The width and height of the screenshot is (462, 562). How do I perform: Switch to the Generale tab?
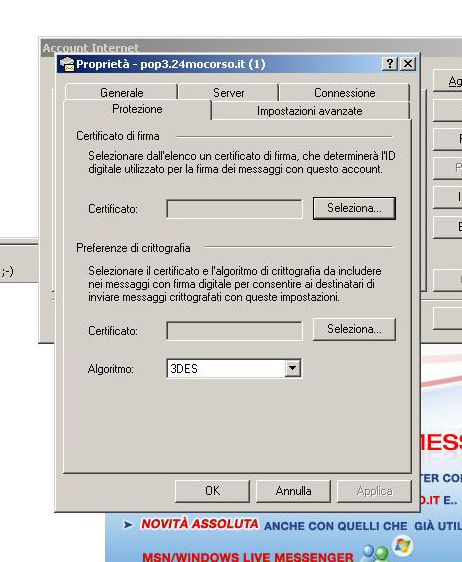point(122,92)
